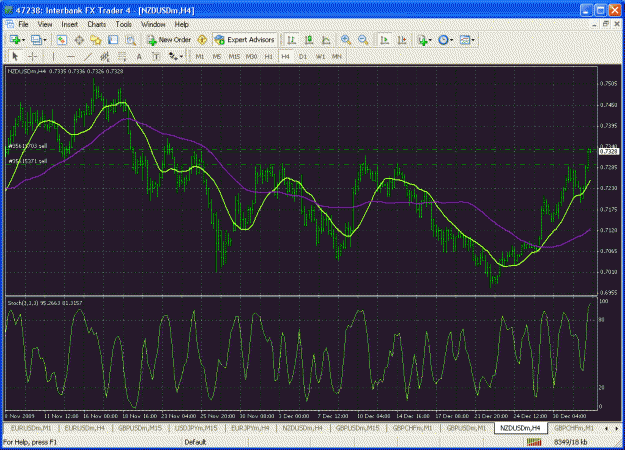Select the text tool 'A'
Screen dimensions: 625x450
pos(139,57)
